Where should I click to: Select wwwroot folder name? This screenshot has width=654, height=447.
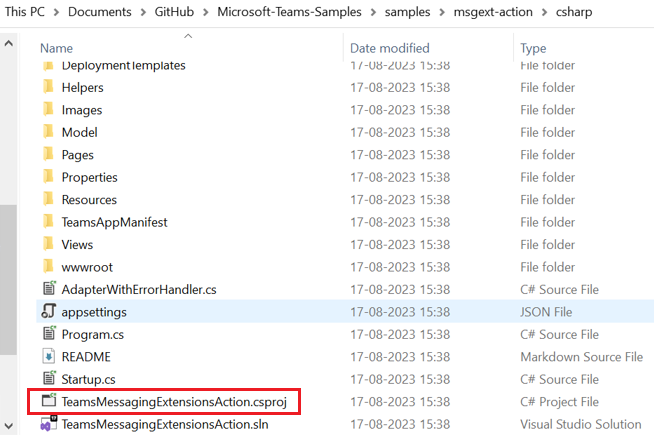pos(87,267)
